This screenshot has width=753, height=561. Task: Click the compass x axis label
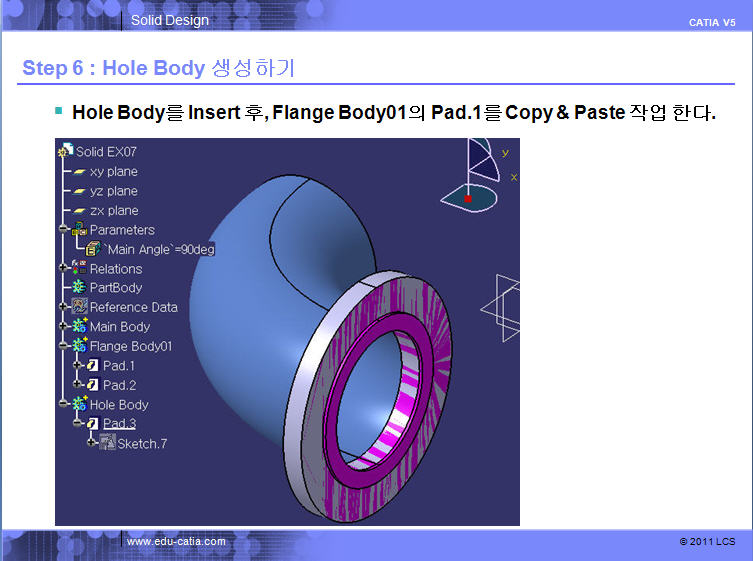coord(514,178)
